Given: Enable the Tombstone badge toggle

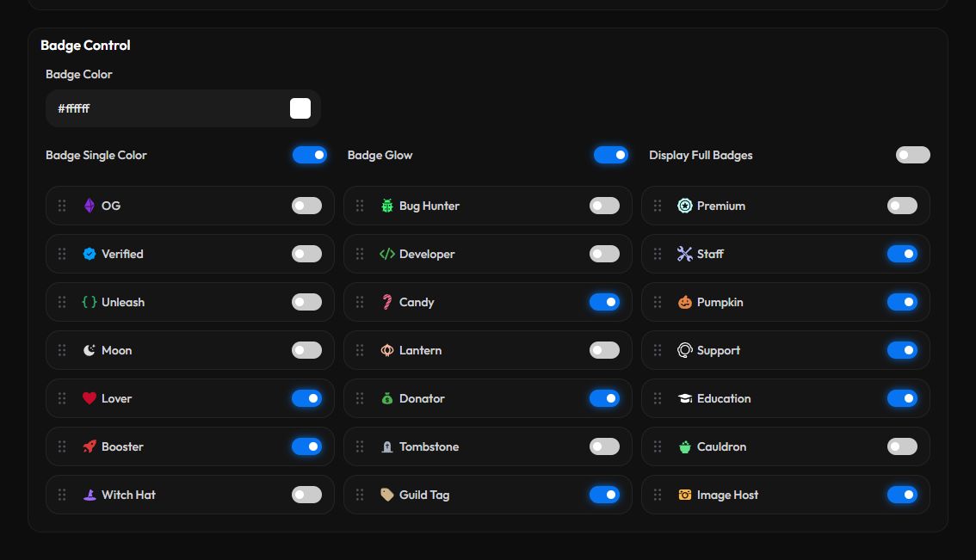Looking at the screenshot, I should pos(604,446).
